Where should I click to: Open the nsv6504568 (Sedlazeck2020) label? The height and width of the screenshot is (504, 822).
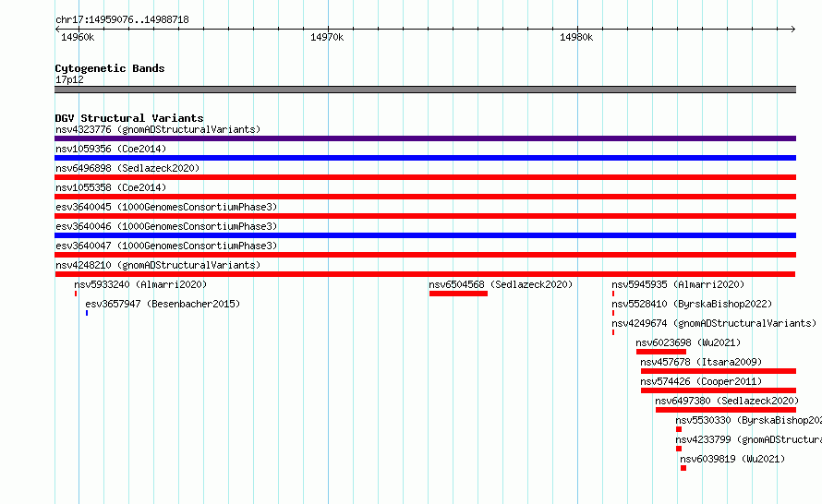[x=501, y=284]
